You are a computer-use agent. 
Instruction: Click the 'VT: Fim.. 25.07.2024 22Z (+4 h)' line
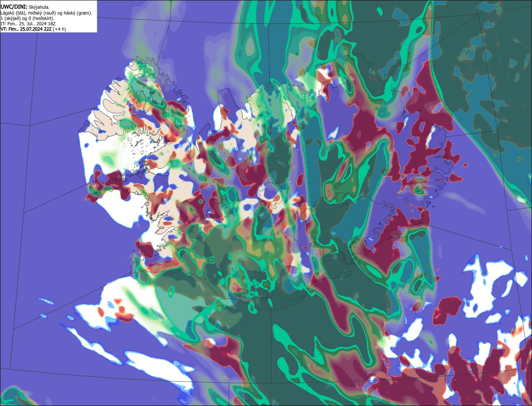coord(33,29)
